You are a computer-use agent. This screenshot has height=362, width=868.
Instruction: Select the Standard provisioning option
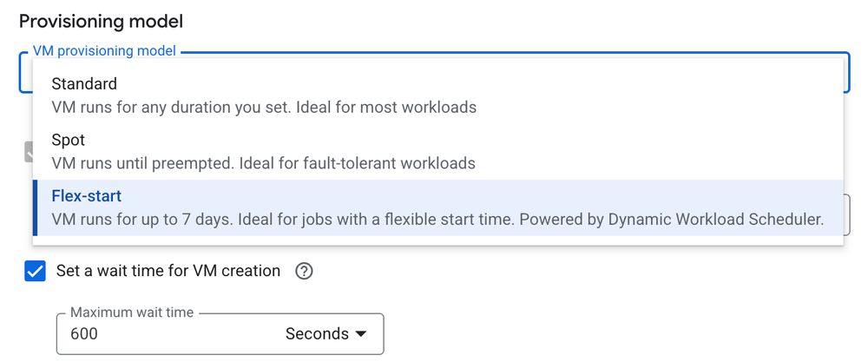pos(84,84)
